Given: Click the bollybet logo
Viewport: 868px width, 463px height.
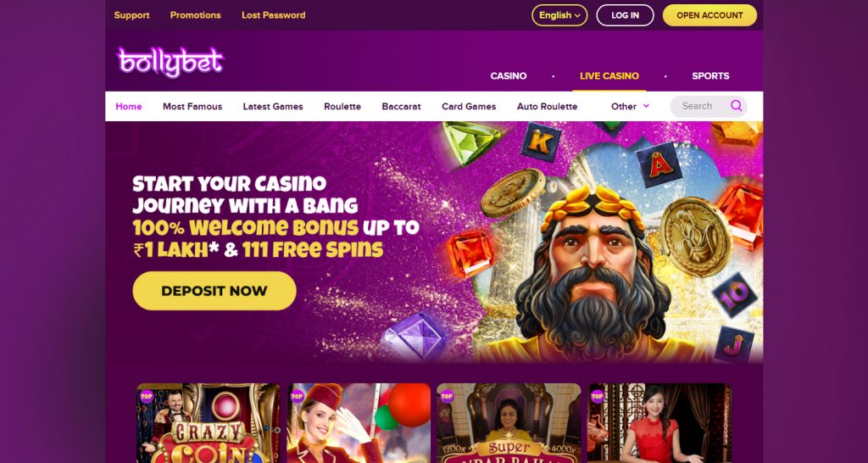Looking at the screenshot, I should pos(170,61).
